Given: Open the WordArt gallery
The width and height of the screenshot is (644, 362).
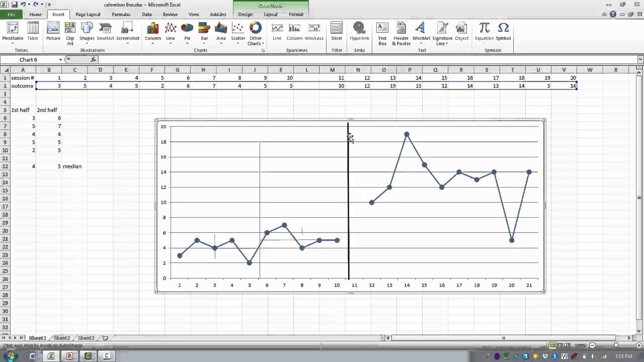Looking at the screenshot, I should 421,33.
